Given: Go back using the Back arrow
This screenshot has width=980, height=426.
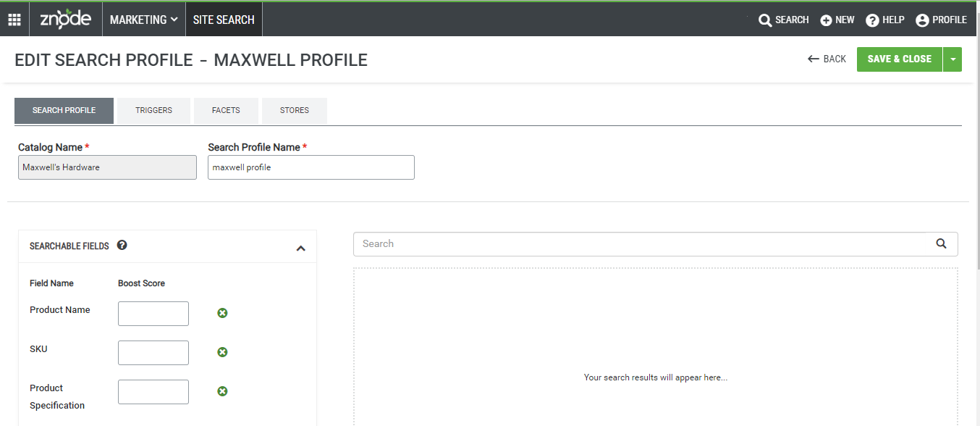Looking at the screenshot, I should [x=827, y=59].
